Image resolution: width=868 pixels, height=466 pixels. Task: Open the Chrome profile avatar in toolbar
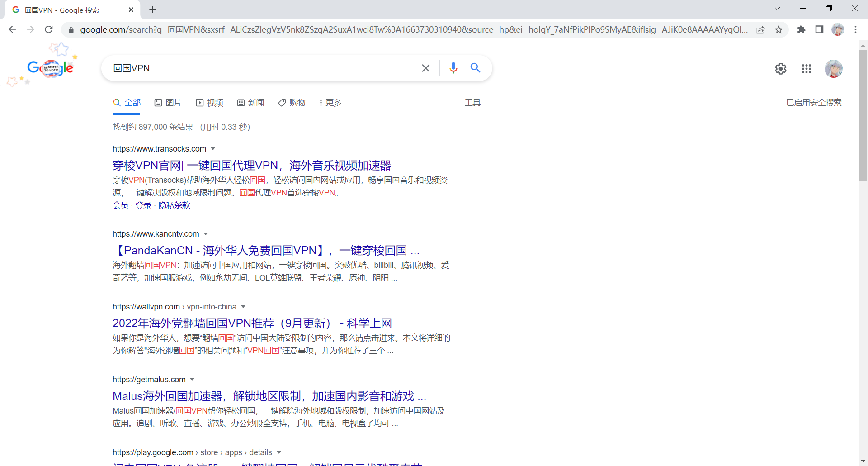[838, 29]
